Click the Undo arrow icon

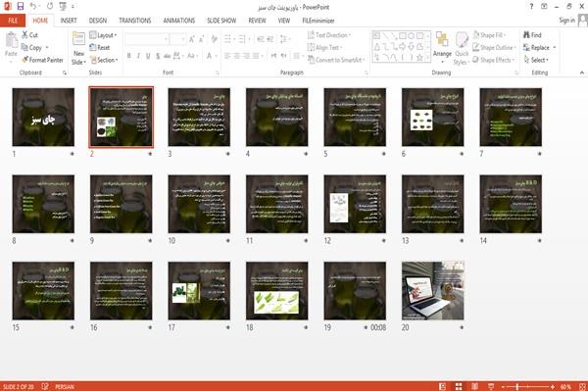click(33, 6)
